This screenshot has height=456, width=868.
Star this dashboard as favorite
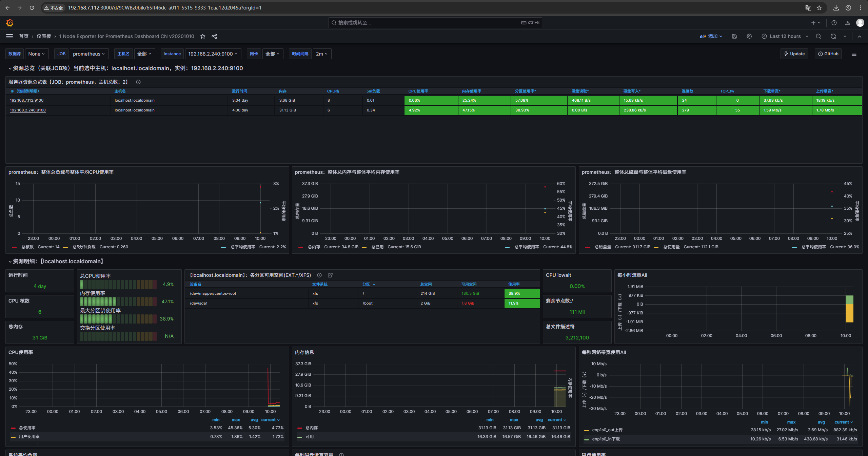(x=203, y=36)
